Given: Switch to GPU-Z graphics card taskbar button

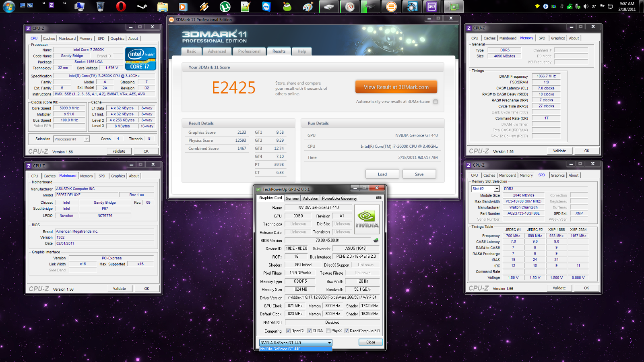Looking at the screenshot, I should pos(454,6).
